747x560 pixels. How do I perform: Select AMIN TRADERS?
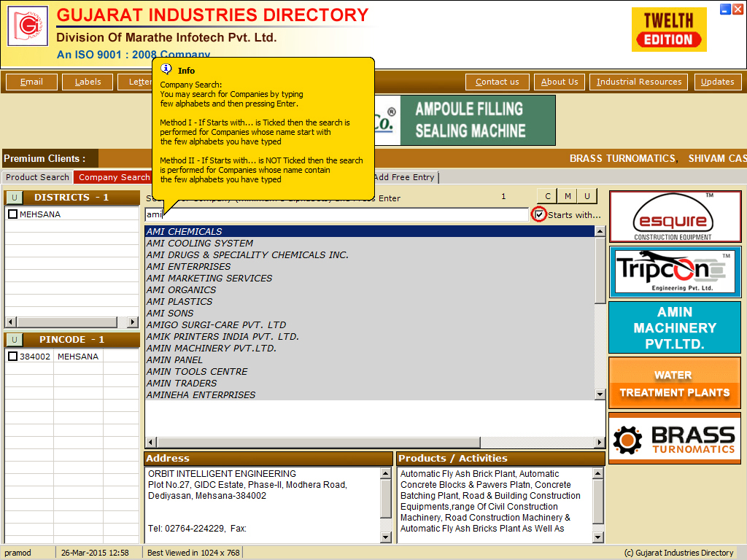370,383
